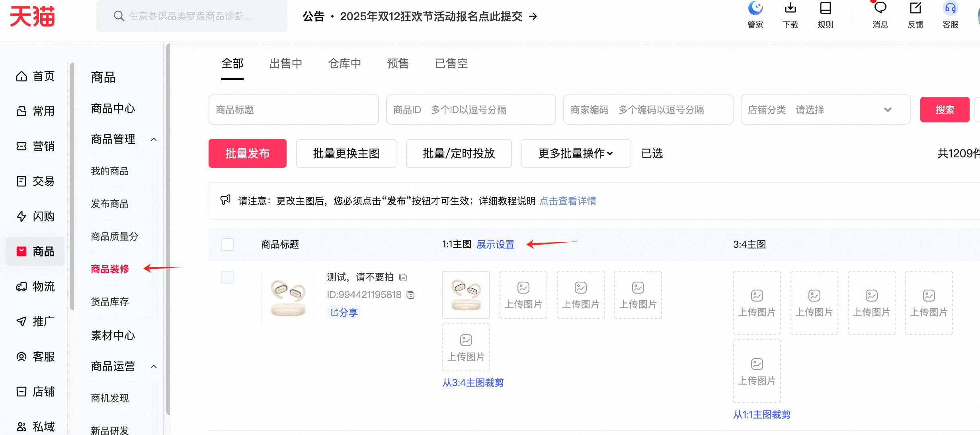Switch to the 仓库中 tab
Image resolution: width=980 pixels, height=435 pixels.
click(x=345, y=63)
